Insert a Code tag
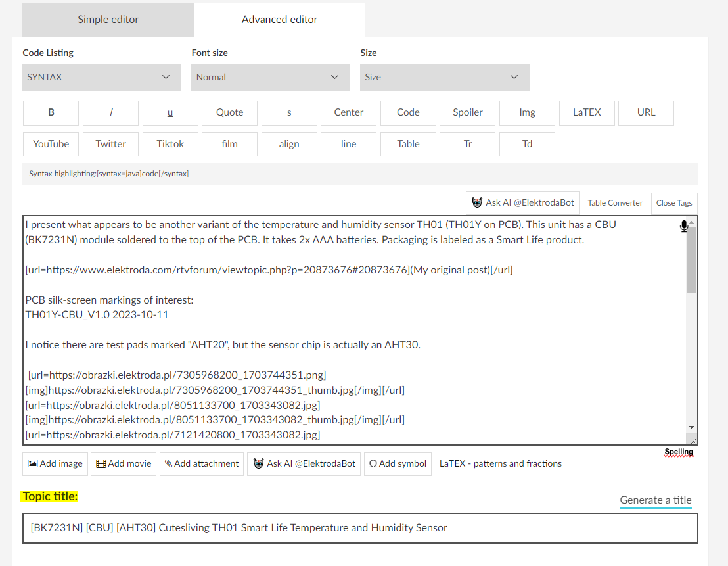Viewport: 728px width, 566px height. tap(408, 112)
